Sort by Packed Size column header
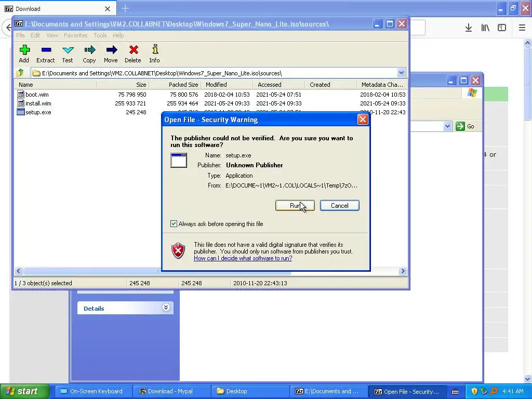The width and height of the screenshot is (532, 399). pos(175,85)
